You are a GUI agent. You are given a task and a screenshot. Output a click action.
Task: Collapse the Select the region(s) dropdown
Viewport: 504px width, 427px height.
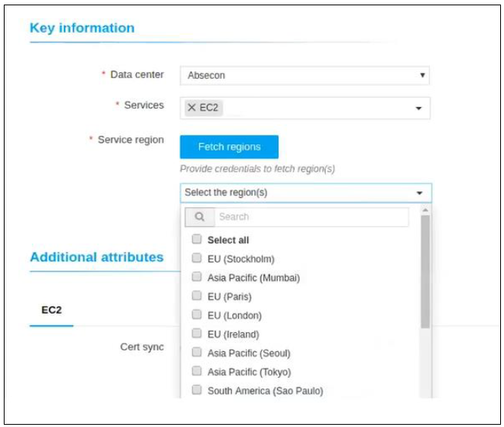pyautogui.click(x=419, y=193)
